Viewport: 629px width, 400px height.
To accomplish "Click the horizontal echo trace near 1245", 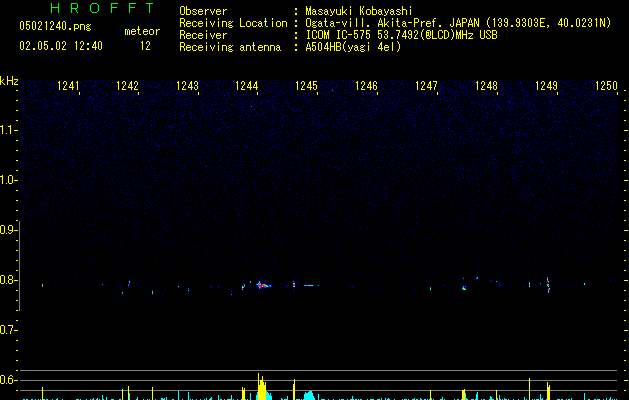I will coord(310,285).
